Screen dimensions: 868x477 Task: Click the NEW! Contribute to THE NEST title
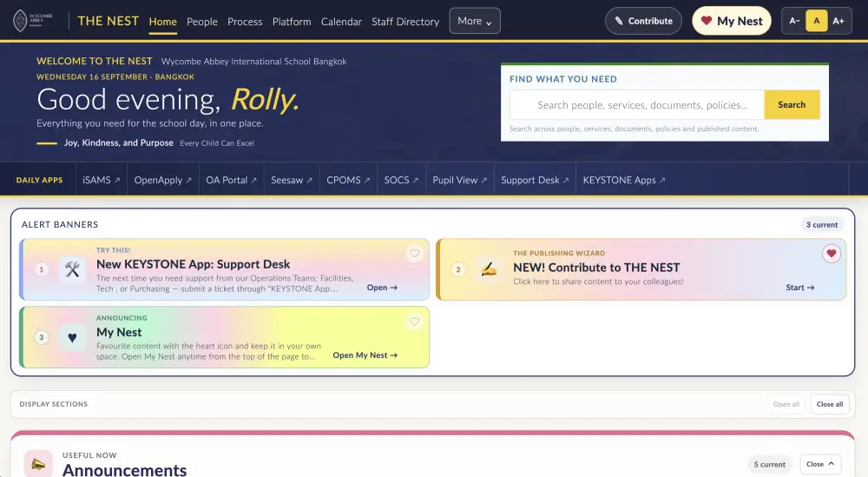[x=596, y=268]
